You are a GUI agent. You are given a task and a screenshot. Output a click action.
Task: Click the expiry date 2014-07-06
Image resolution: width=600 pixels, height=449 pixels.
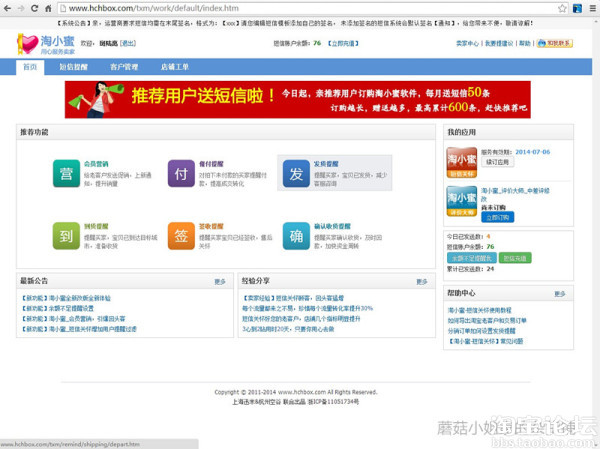pyautogui.click(x=533, y=152)
